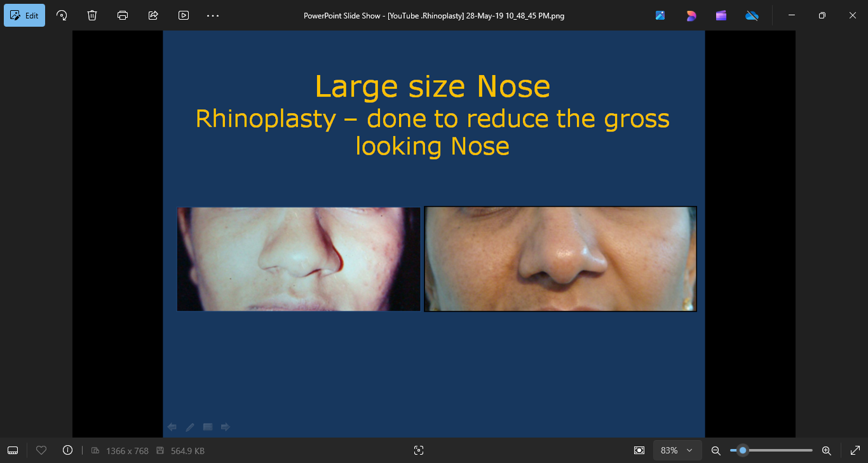Image resolution: width=868 pixels, height=463 pixels.
Task: Rotate the image using the rotate icon
Action: click(x=62, y=15)
